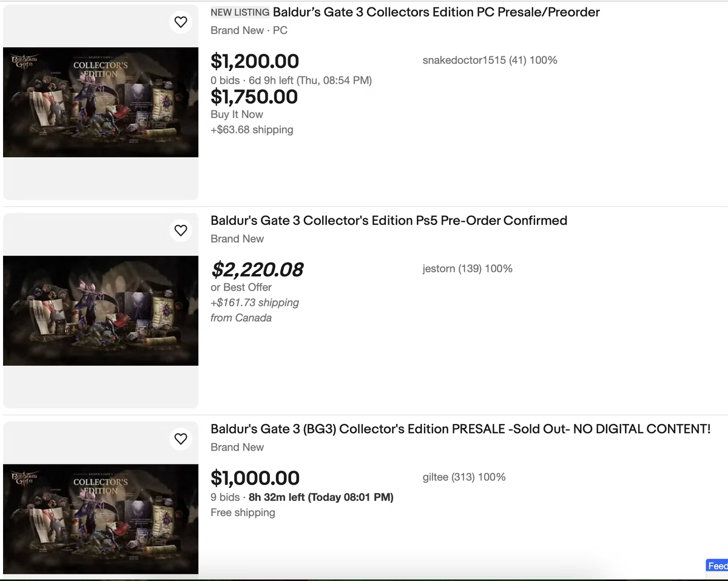Click the NEW LISTING badge
728x581 pixels.
point(240,12)
